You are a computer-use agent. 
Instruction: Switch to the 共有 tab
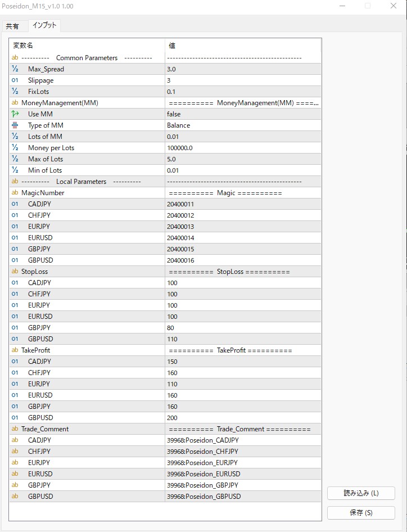coord(12,26)
